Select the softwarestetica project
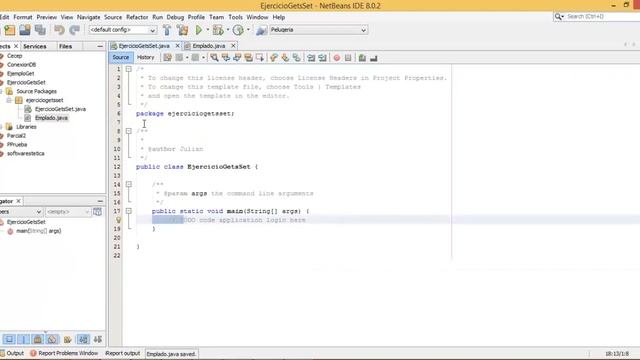The height and width of the screenshot is (360, 640). pyautogui.click(x=25, y=154)
